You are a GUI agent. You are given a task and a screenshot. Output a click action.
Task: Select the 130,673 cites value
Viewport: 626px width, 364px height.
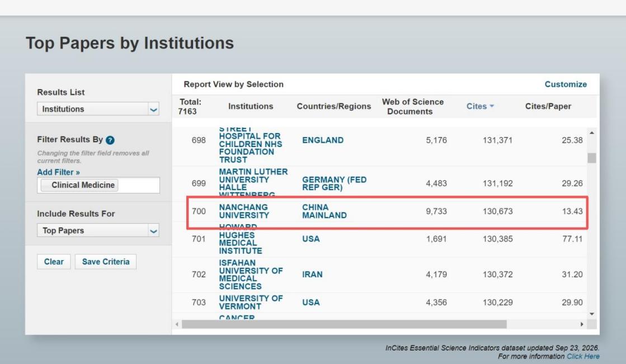497,211
